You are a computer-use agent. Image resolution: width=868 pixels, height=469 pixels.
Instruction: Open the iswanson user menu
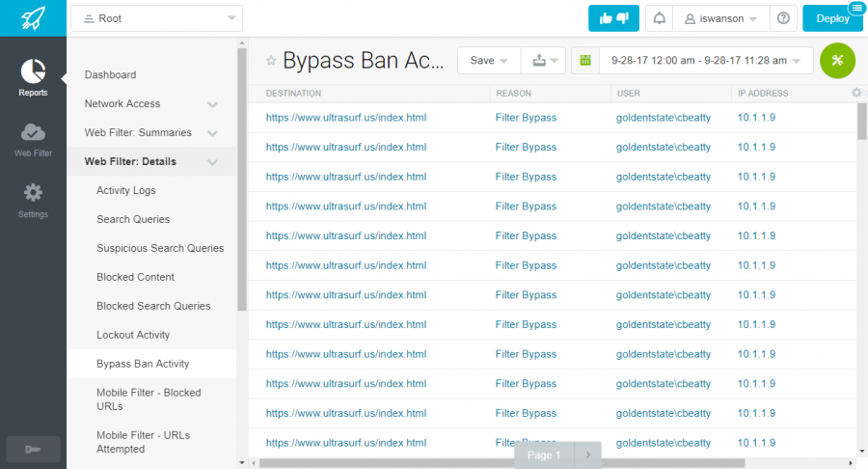click(x=720, y=18)
